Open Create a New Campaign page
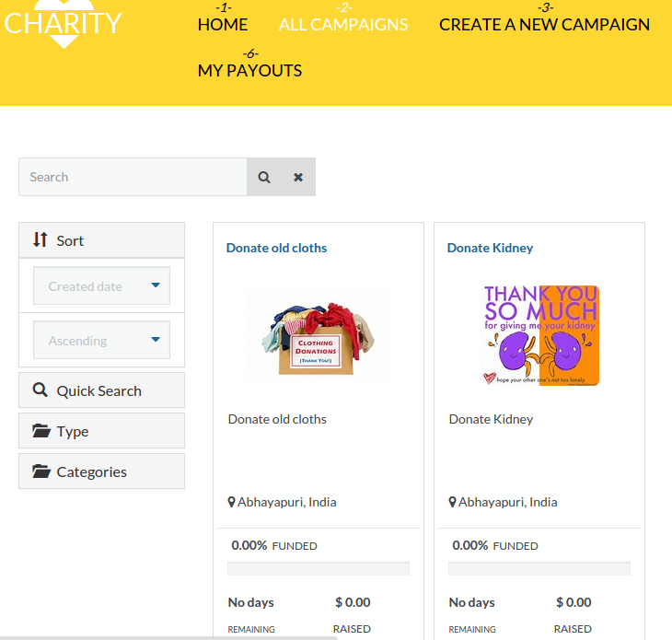 544,24
